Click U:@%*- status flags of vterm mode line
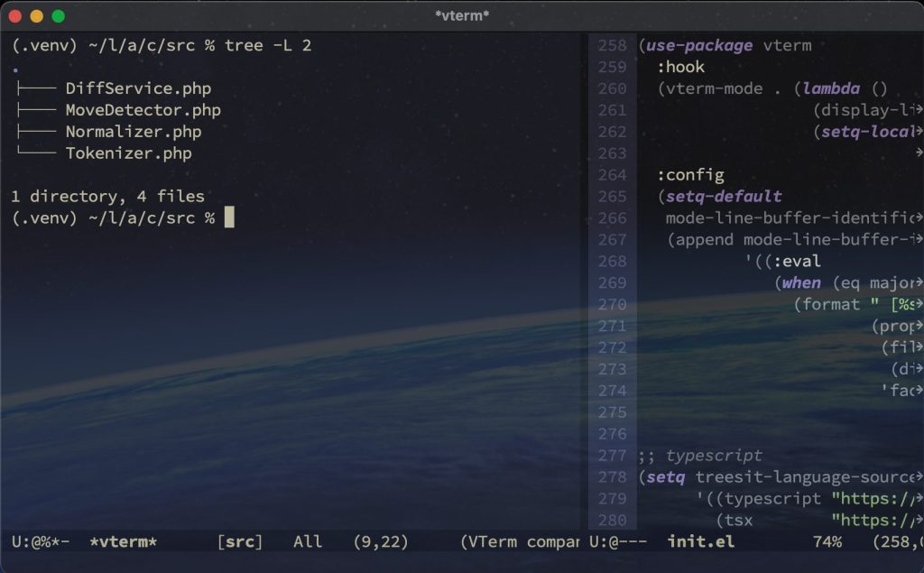This screenshot has height=573, width=924. [x=41, y=541]
